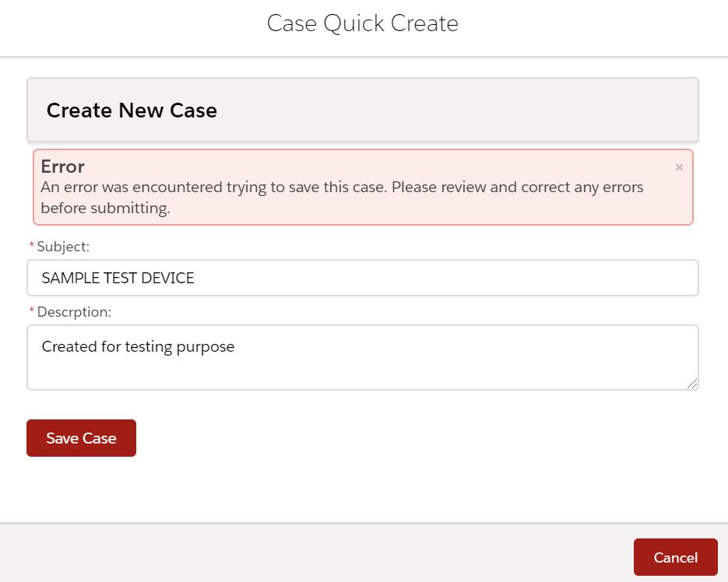Screen dimensions: 728x582
Task: Click the Create New Case heading
Action: [132, 110]
